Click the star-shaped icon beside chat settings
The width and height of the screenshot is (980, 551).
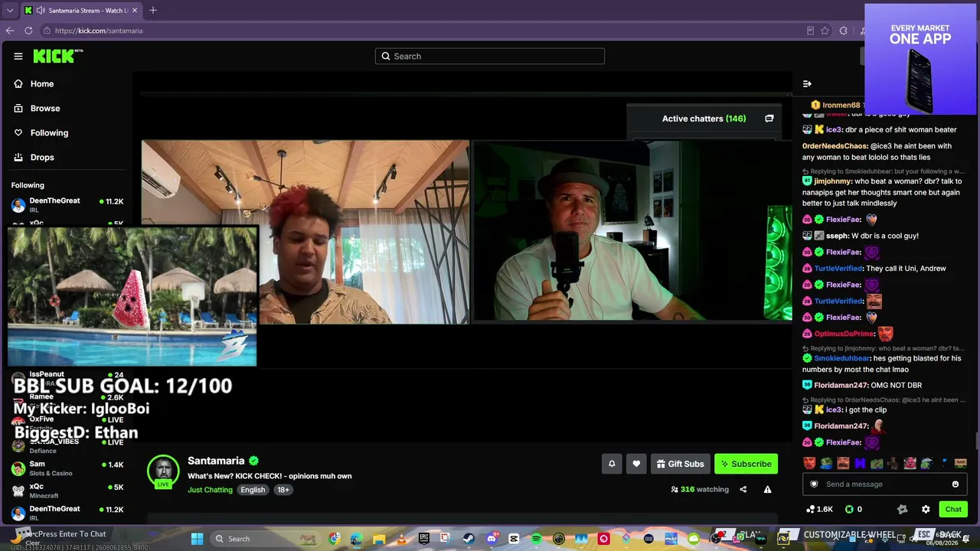902,509
